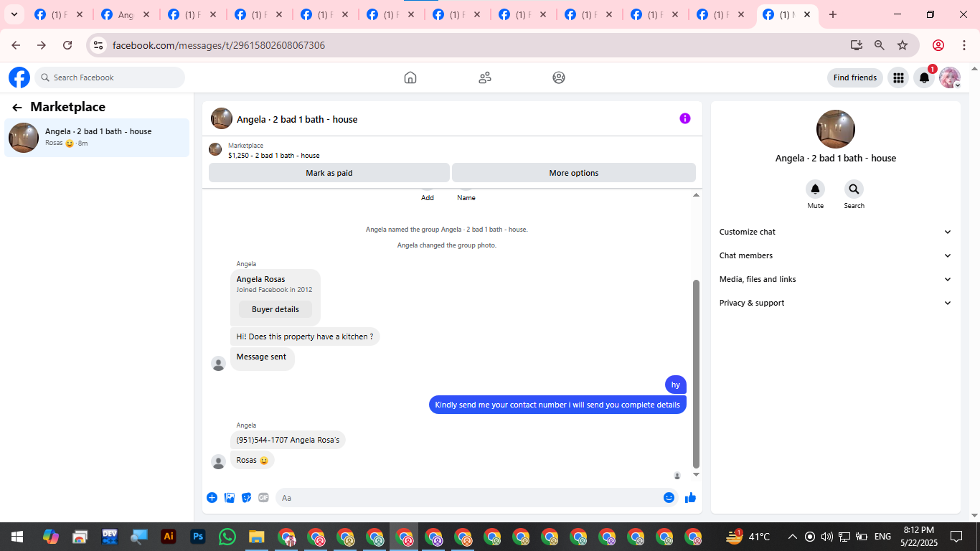
Task: Open conversation information via purple info icon
Action: point(685,118)
